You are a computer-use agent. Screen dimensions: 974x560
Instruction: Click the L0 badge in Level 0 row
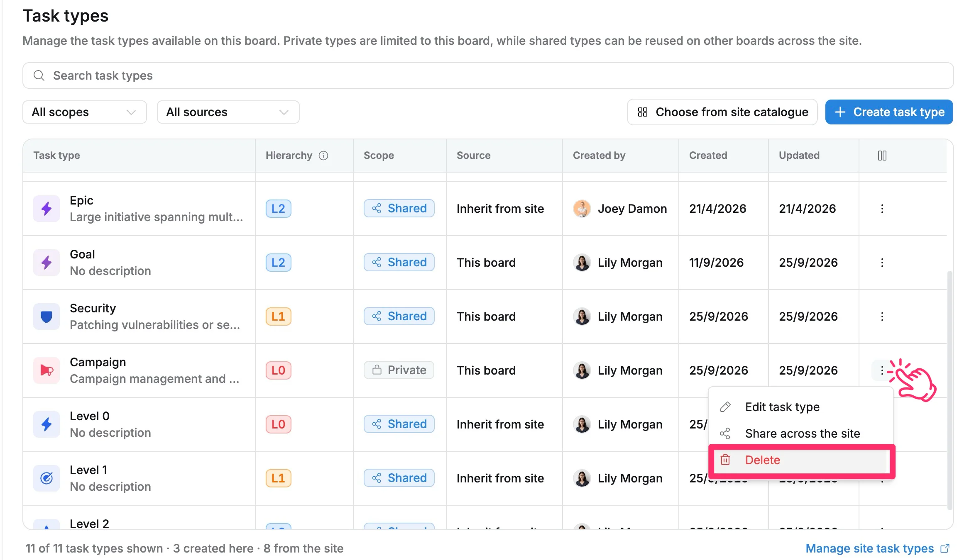pos(279,424)
